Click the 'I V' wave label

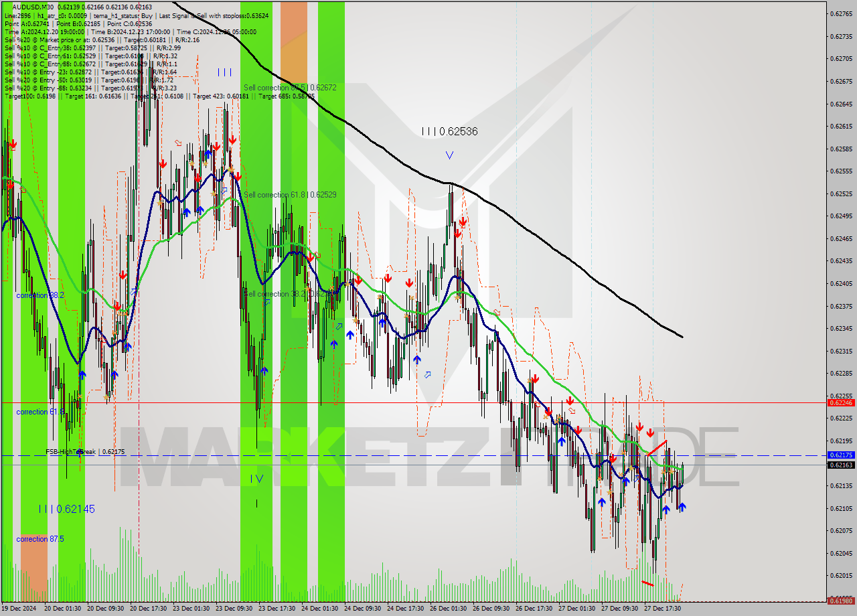point(257,478)
